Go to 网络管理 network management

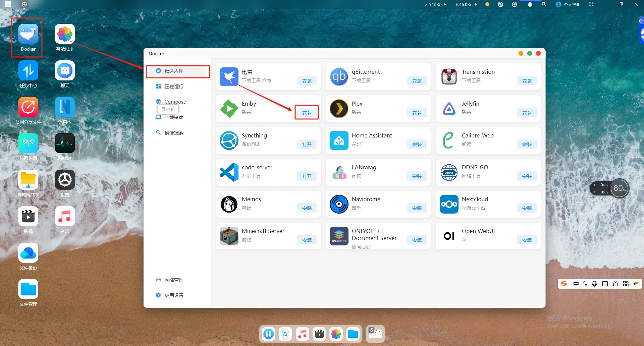click(174, 280)
